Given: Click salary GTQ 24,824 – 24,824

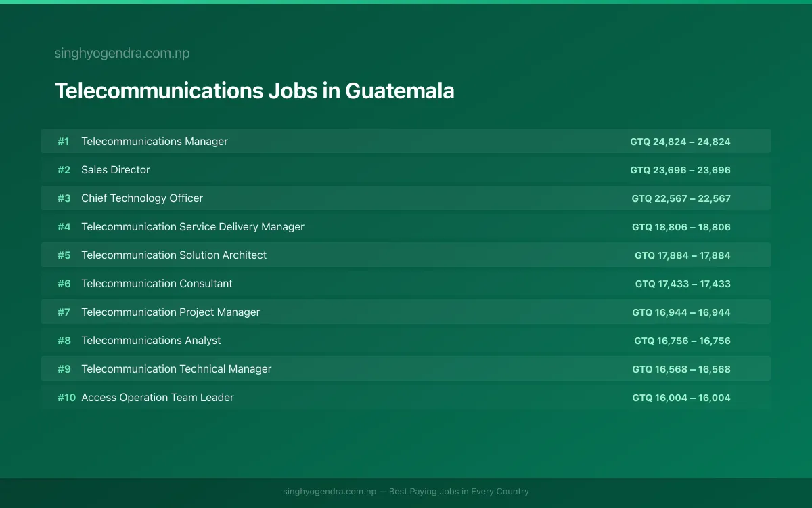Looking at the screenshot, I should pyautogui.click(x=680, y=142).
